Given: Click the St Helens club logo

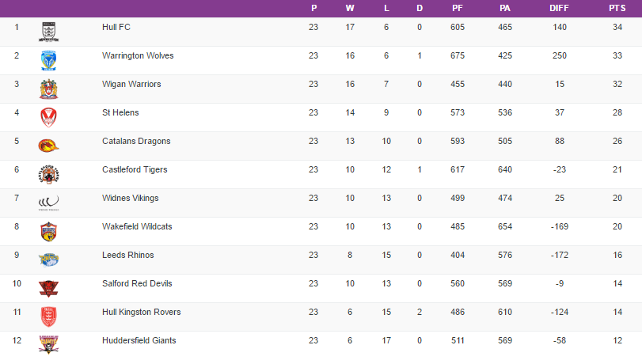Looking at the screenshot, I should point(49,118).
